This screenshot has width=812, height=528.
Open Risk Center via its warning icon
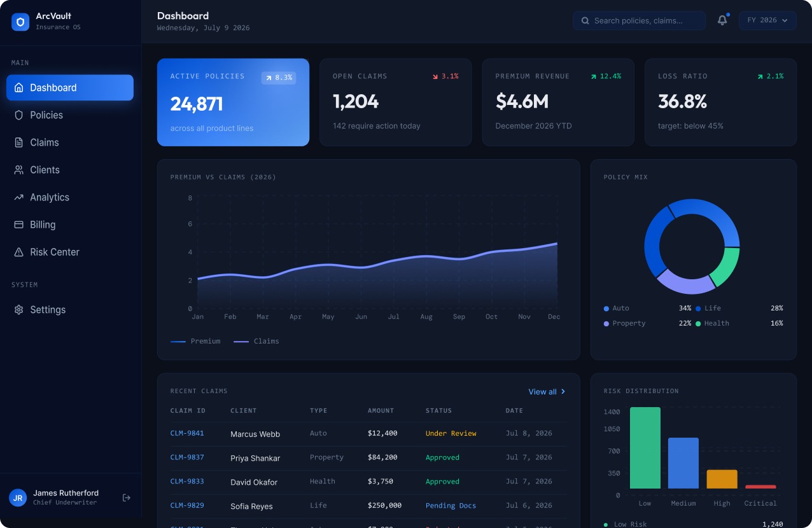18,252
